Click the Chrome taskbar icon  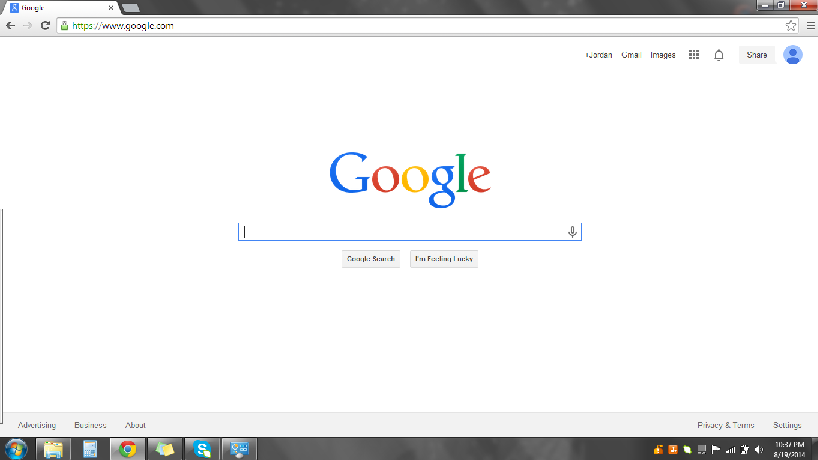127,449
